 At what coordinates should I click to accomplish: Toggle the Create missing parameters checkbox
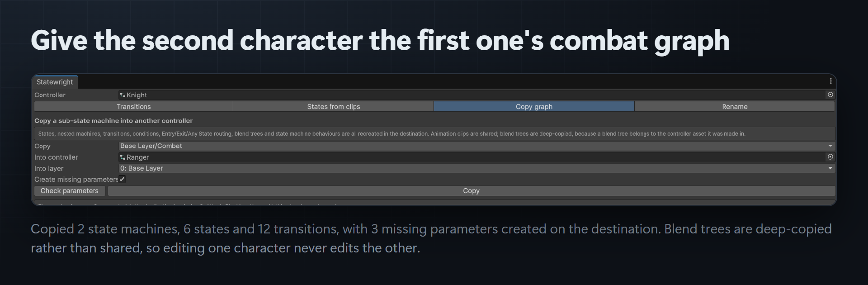[x=122, y=179]
